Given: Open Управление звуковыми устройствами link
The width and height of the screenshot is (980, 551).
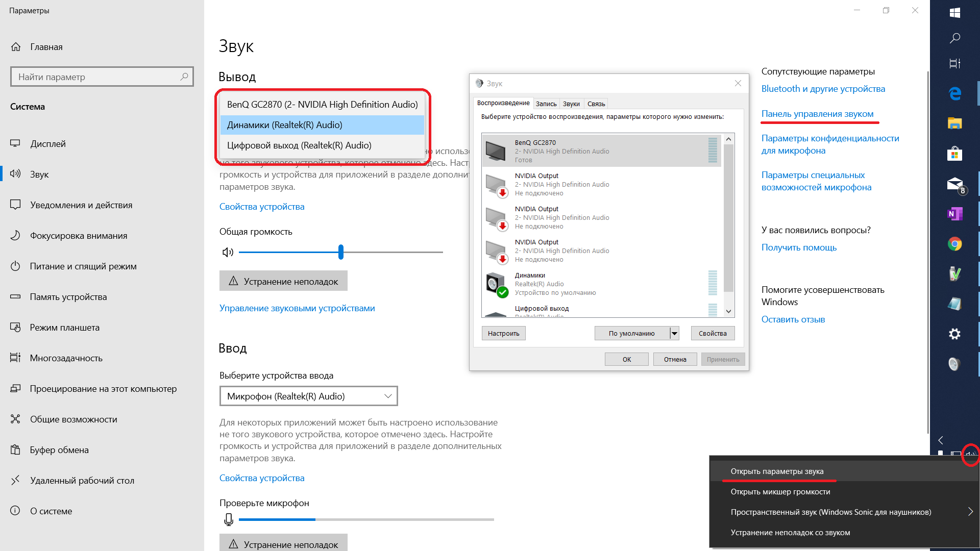Looking at the screenshot, I should point(297,308).
